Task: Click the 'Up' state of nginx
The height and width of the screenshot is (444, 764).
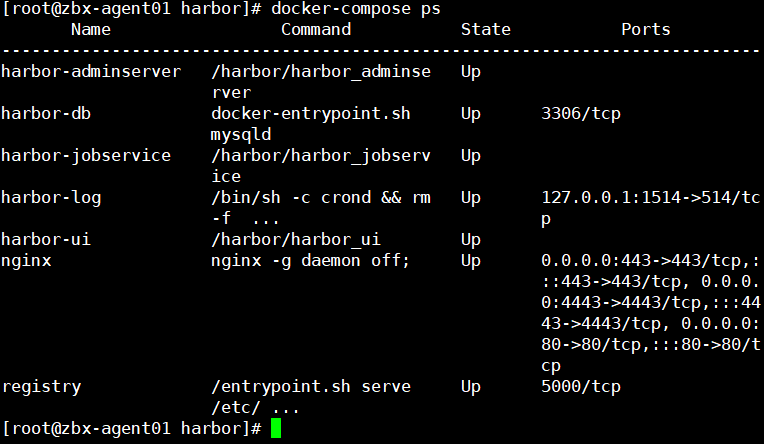Action: (471, 261)
